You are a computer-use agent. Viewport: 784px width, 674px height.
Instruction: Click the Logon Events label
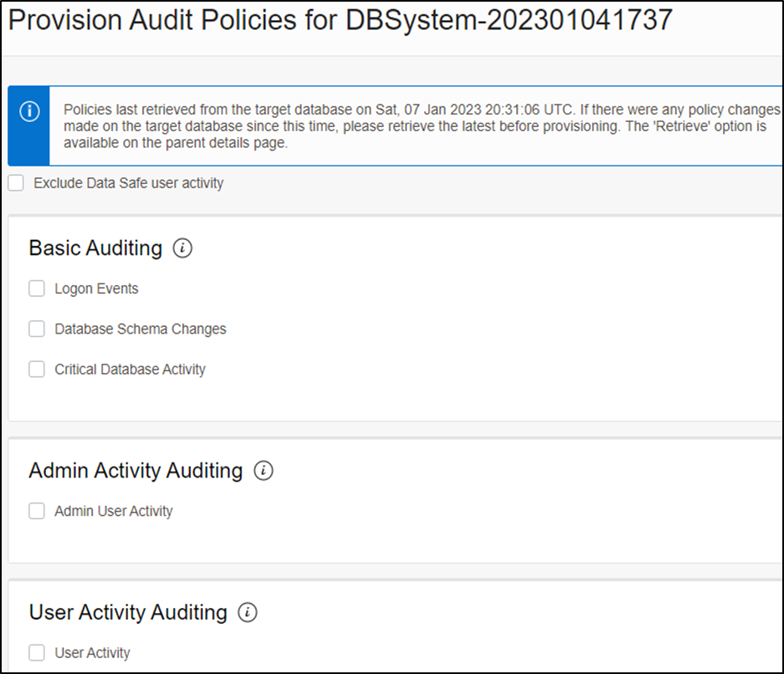[x=96, y=288]
